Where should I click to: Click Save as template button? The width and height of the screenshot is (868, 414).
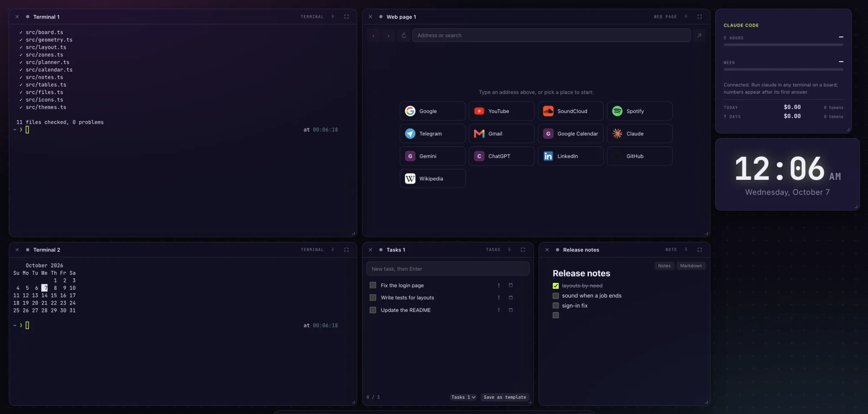(x=505, y=397)
